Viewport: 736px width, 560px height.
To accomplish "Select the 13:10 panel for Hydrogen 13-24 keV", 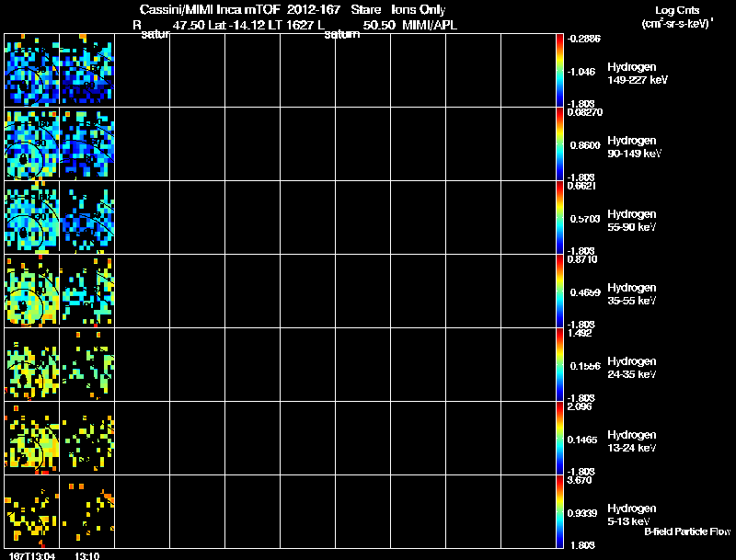I will pos(87,439).
